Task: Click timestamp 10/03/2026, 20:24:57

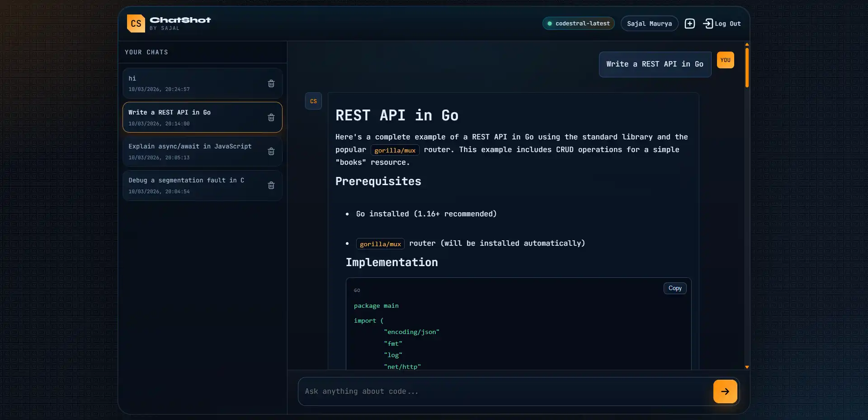Action: 159,90
